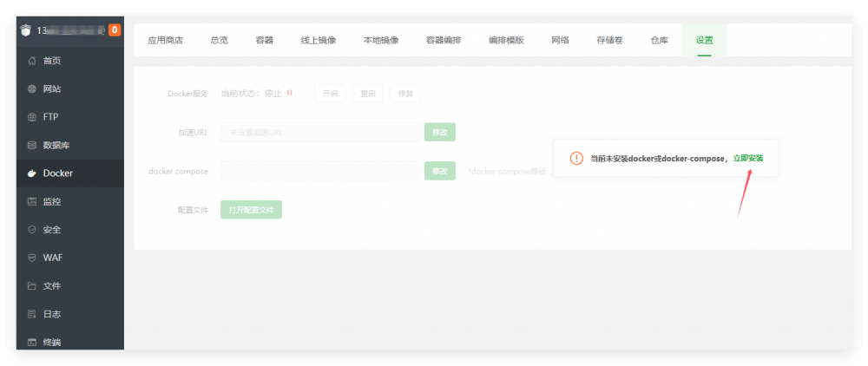Click the globe icon for 网站
Screen dimensions: 868x366
pos(32,88)
